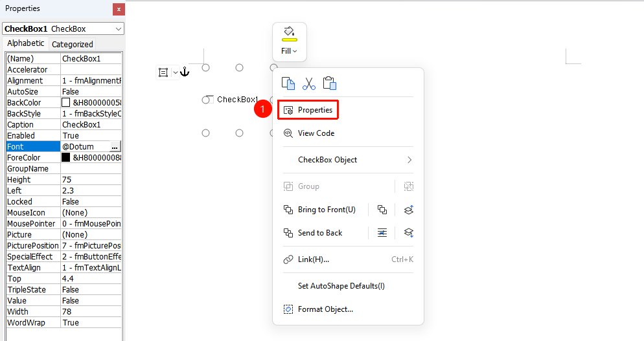Image resolution: width=644 pixels, height=341 pixels.
Task: Open CheckBox Object submenu
Action: pyautogui.click(x=349, y=160)
